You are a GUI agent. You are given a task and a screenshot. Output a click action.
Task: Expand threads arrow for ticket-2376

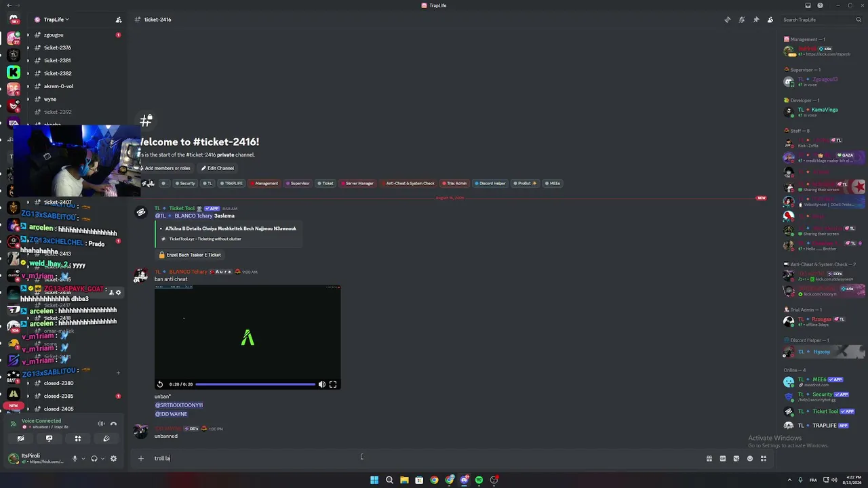(28, 47)
